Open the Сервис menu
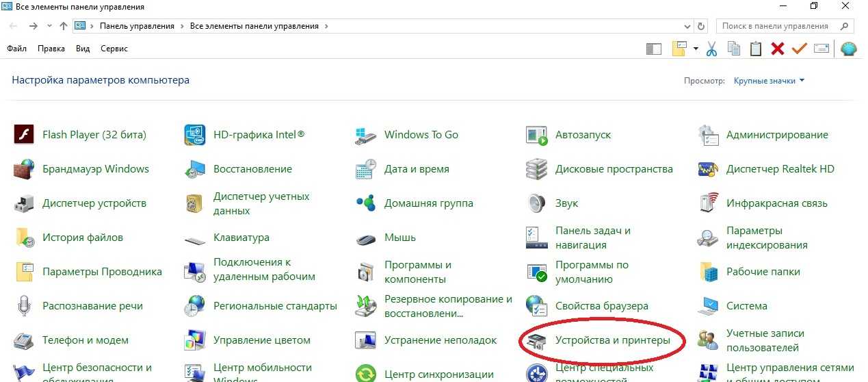This screenshot has width=868, height=382. 114,49
